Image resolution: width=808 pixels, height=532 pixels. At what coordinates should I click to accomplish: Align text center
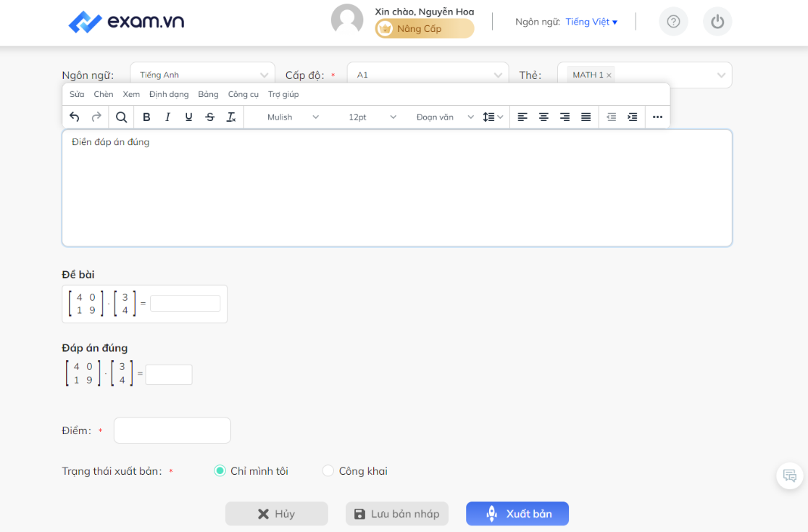[x=543, y=117]
